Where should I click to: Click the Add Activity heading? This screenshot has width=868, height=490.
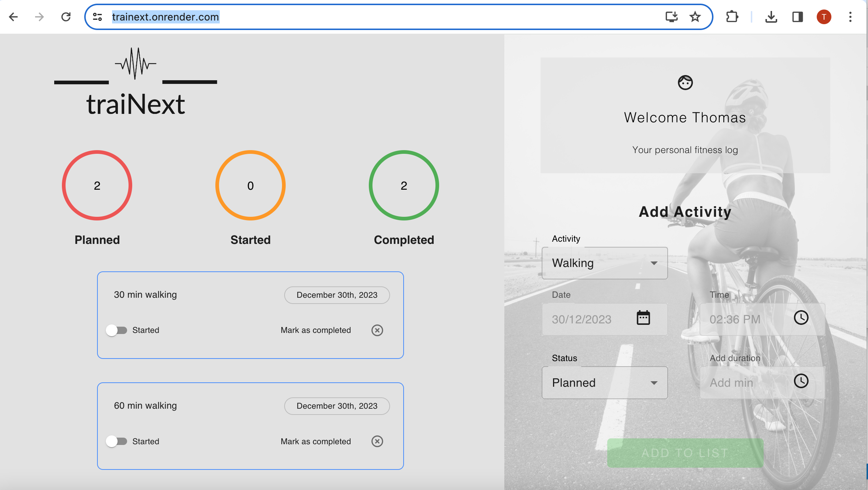(685, 212)
